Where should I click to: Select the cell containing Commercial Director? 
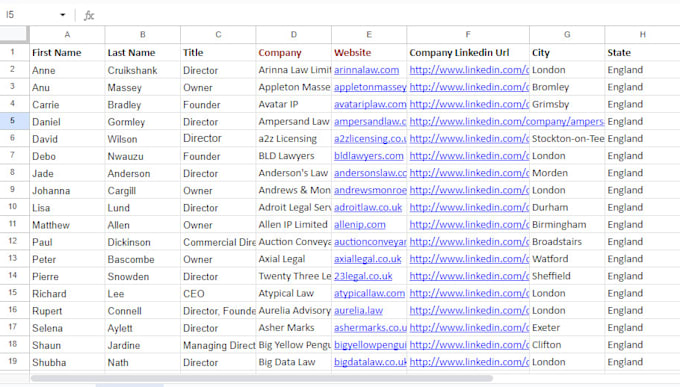218,242
